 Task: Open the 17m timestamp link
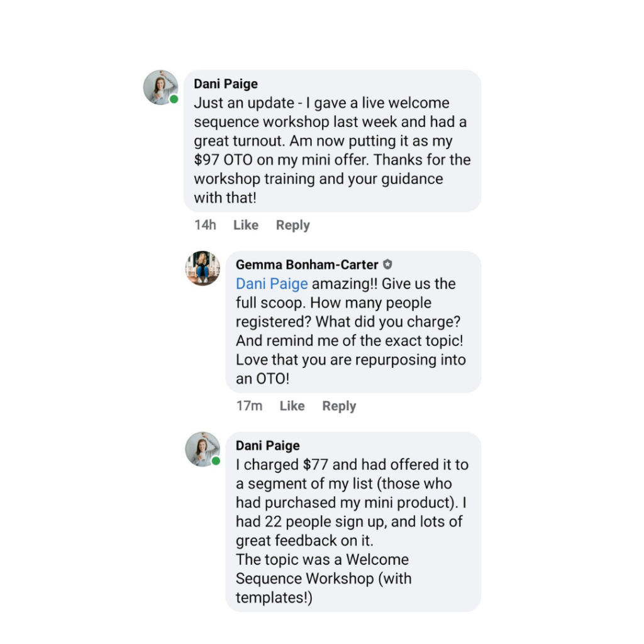(249, 406)
